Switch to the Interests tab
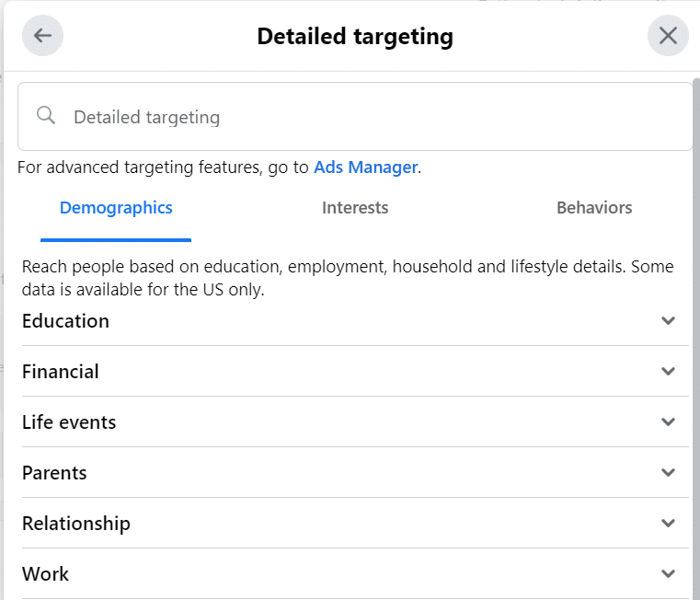 355,208
